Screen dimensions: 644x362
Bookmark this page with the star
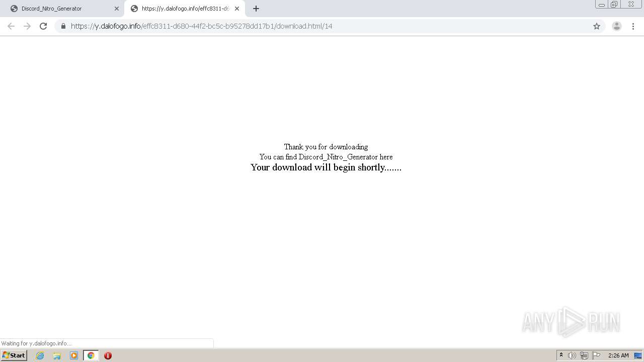point(597,26)
